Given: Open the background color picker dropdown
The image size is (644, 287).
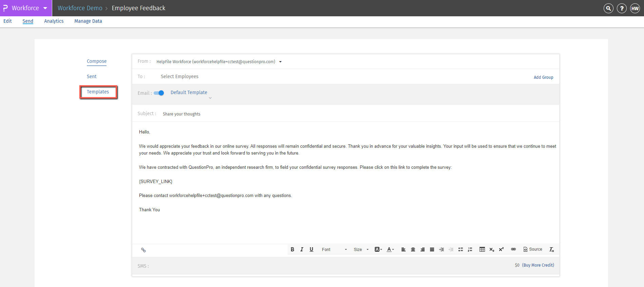Looking at the screenshot, I should (378, 249).
